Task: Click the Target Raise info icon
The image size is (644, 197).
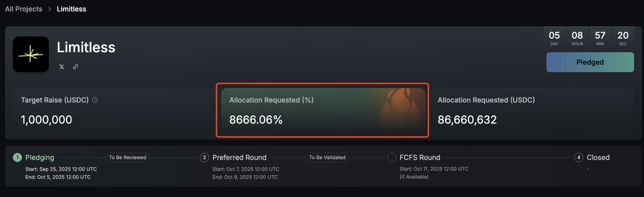Action: [x=95, y=100]
